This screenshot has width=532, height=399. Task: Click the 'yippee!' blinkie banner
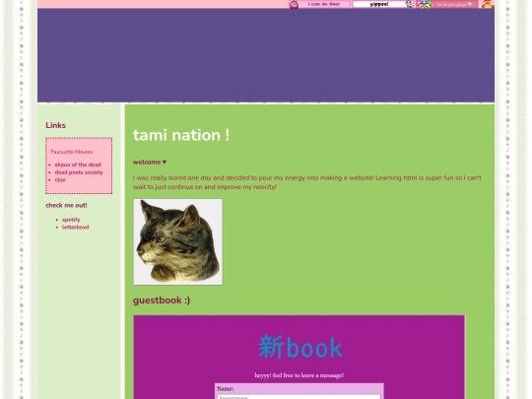click(383, 4)
